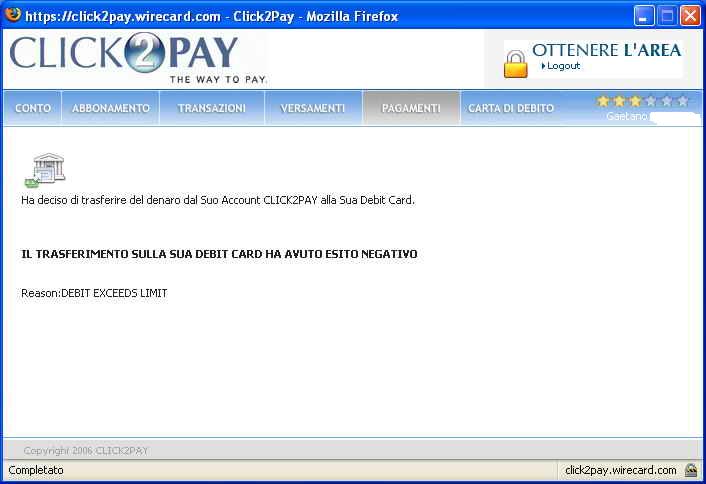Click the golden padlock icon
Image resolution: width=706 pixels, height=484 pixels.
pyautogui.click(x=515, y=63)
